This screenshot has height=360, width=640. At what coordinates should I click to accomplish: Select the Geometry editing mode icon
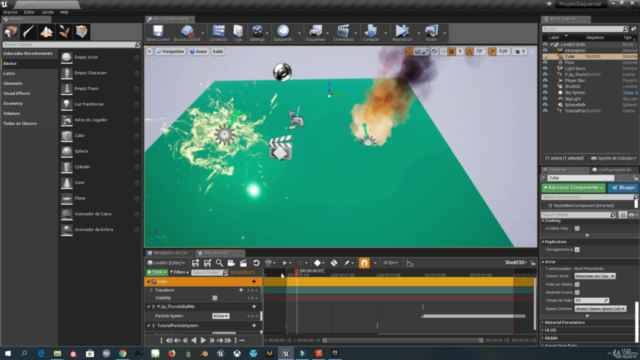click(x=82, y=31)
